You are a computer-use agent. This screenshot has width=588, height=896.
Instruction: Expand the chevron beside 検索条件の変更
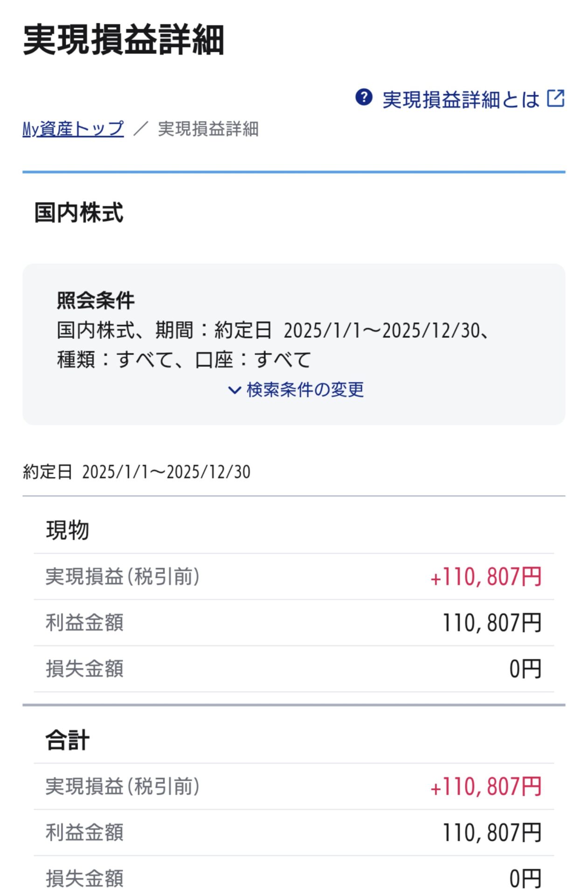click(x=234, y=390)
